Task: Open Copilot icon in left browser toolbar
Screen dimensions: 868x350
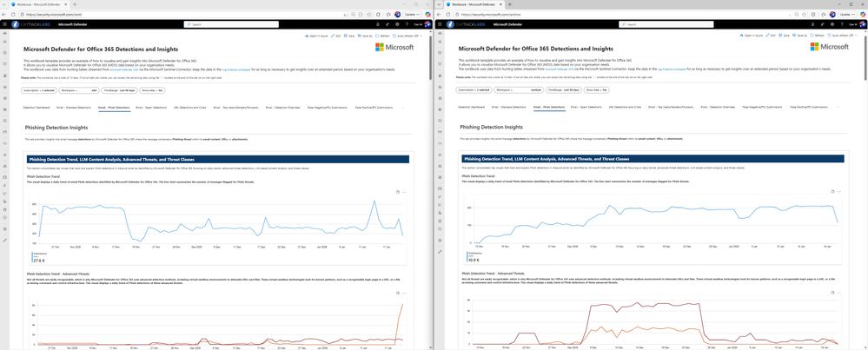Action: pyautogui.click(x=427, y=15)
